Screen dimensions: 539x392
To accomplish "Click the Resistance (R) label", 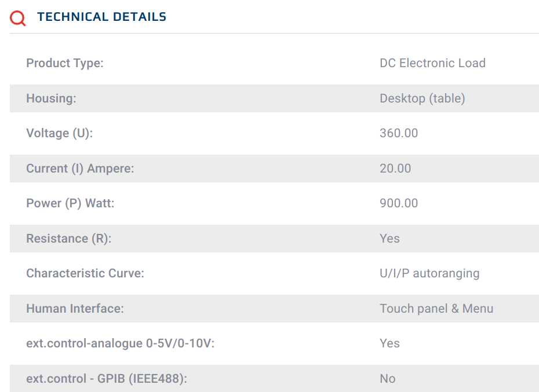I will coord(68,239).
